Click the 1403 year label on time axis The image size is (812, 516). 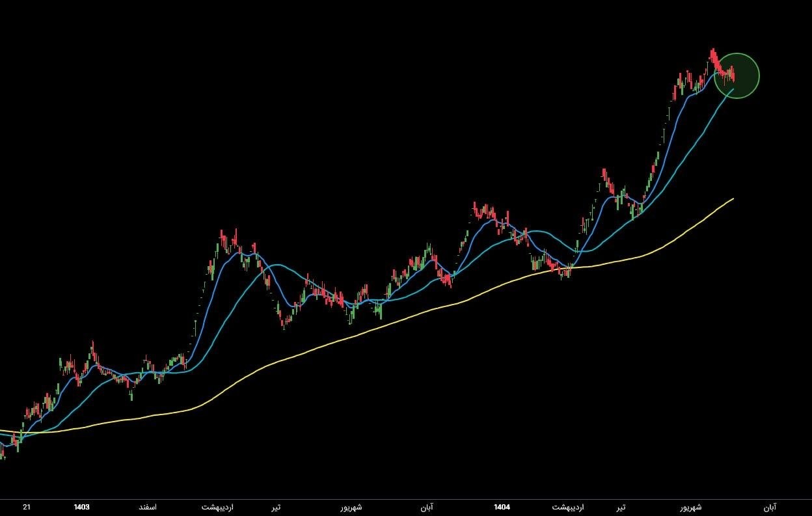(x=81, y=508)
